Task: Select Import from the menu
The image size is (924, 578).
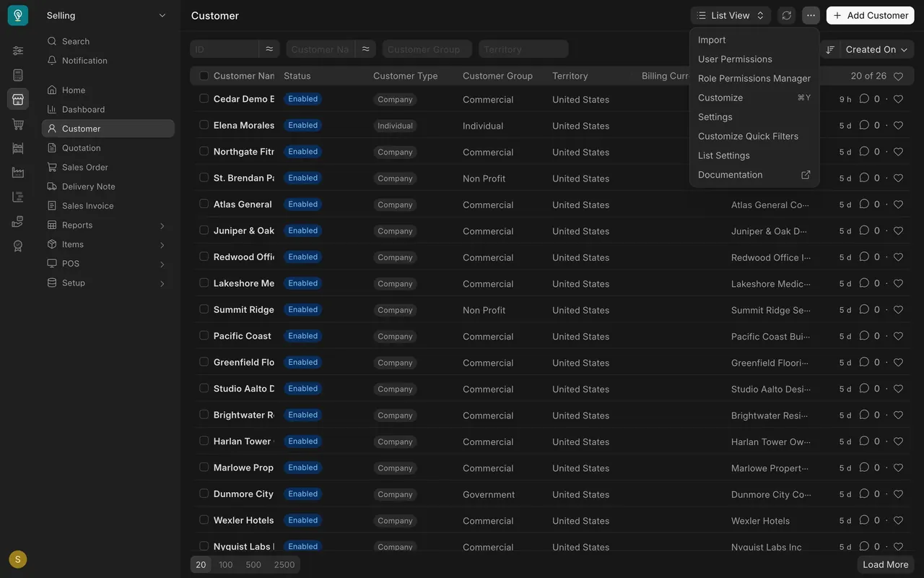Action: pyautogui.click(x=754, y=40)
